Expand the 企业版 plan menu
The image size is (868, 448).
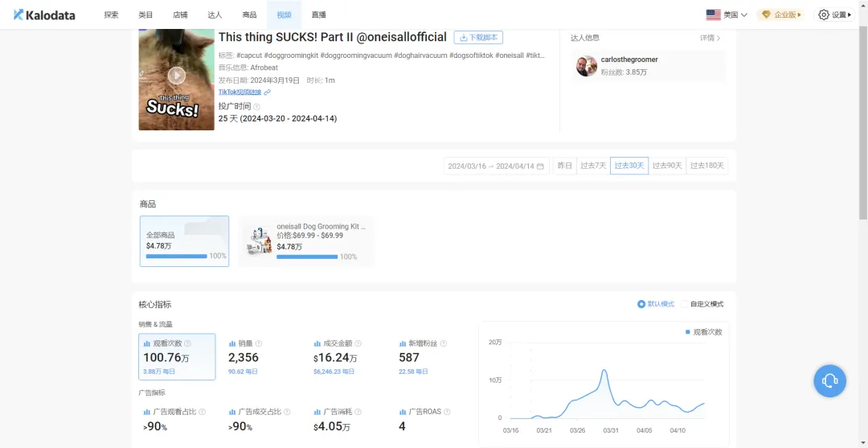coord(780,14)
